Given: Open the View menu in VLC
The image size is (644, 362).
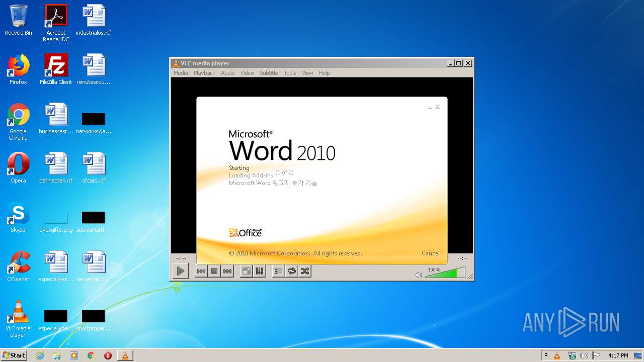Looking at the screenshot, I should pos(307,73).
